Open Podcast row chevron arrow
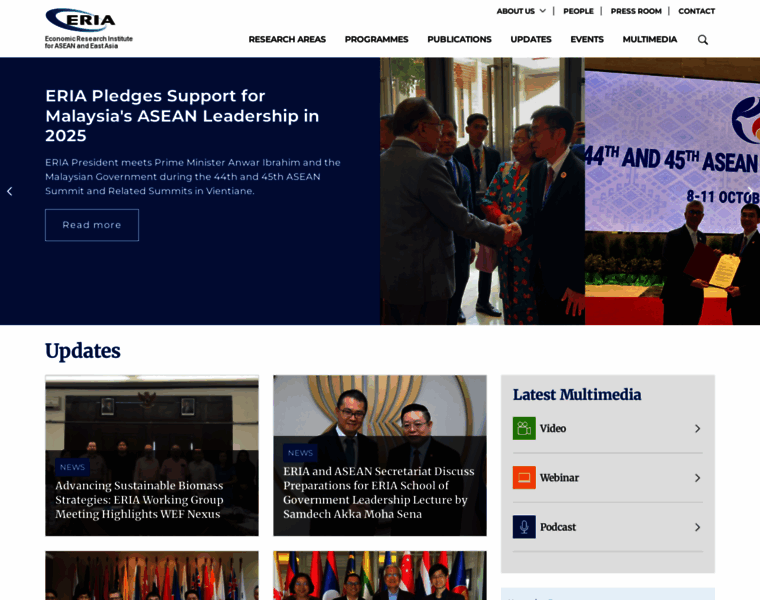The height and width of the screenshot is (600, 760). pos(697,527)
